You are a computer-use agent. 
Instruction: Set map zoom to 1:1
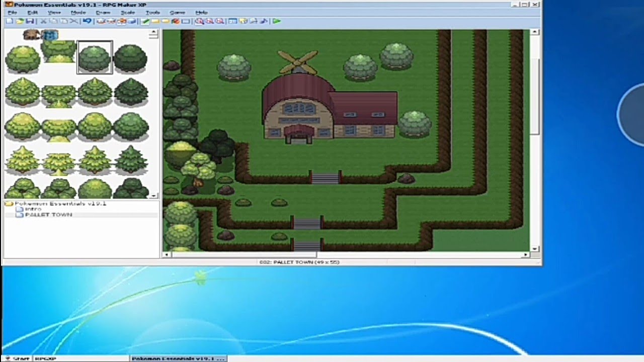click(x=199, y=21)
